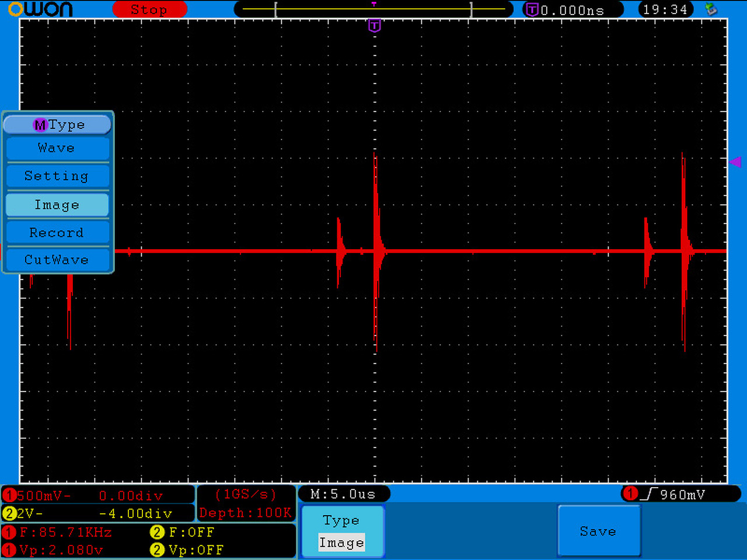The image size is (747, 560).
Task: Click the purple T icon beside 0.000ns
Action: point(532,9)
